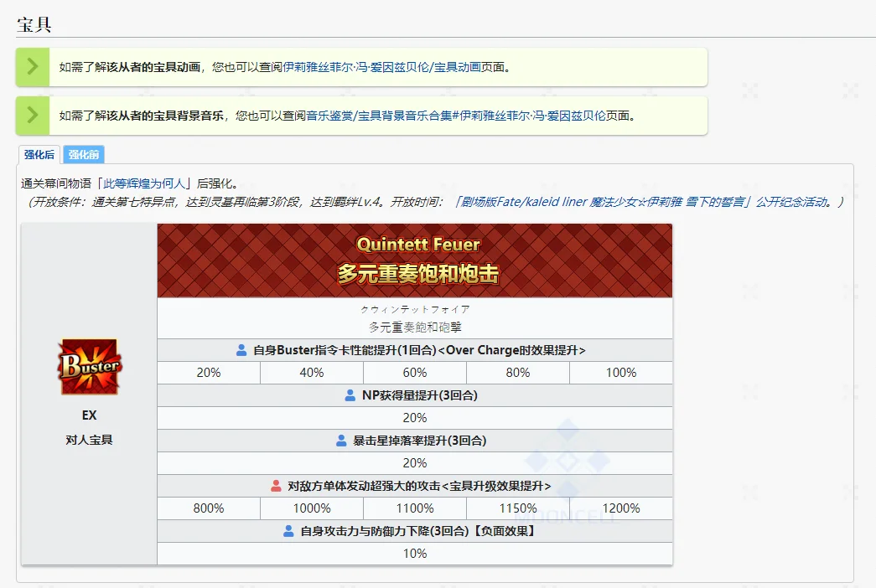This screenshot has width=876, height=588.
Task: Click the 1100% damage value
Action: (x=415, y=508)
